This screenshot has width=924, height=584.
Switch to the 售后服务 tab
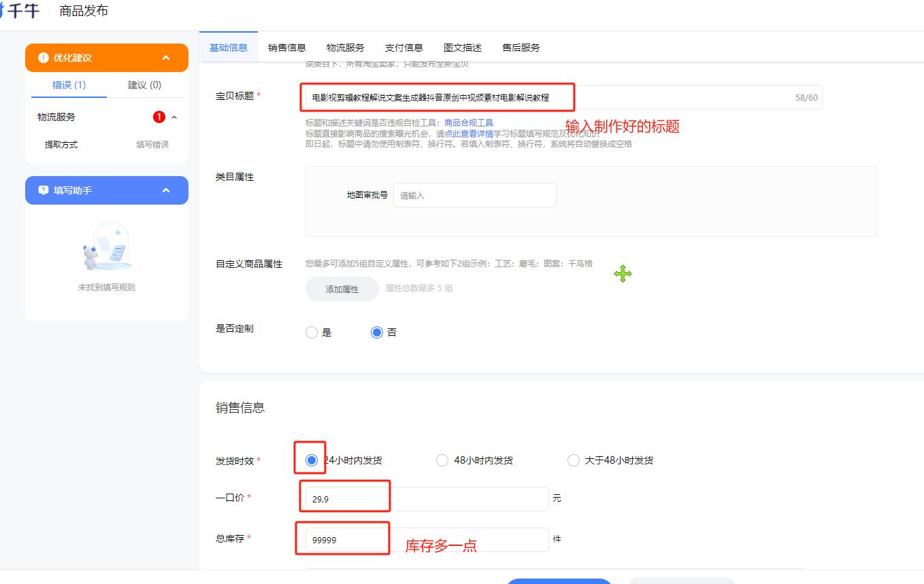point(522,48)
